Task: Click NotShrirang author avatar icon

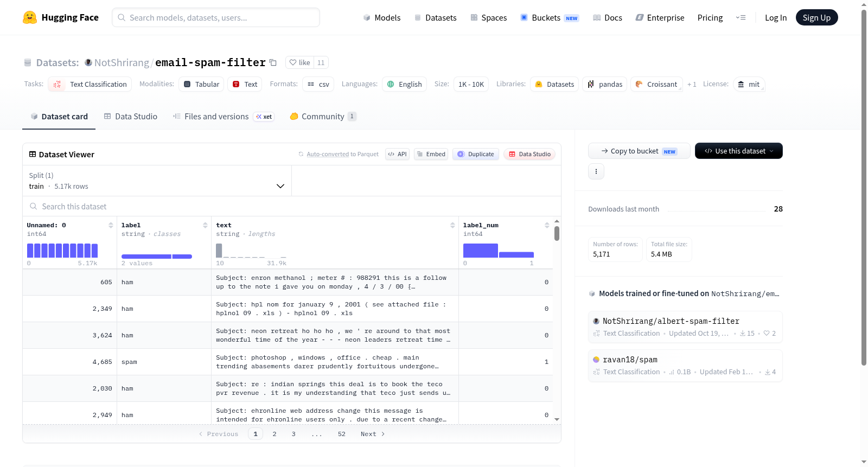Action: (88, 63)
